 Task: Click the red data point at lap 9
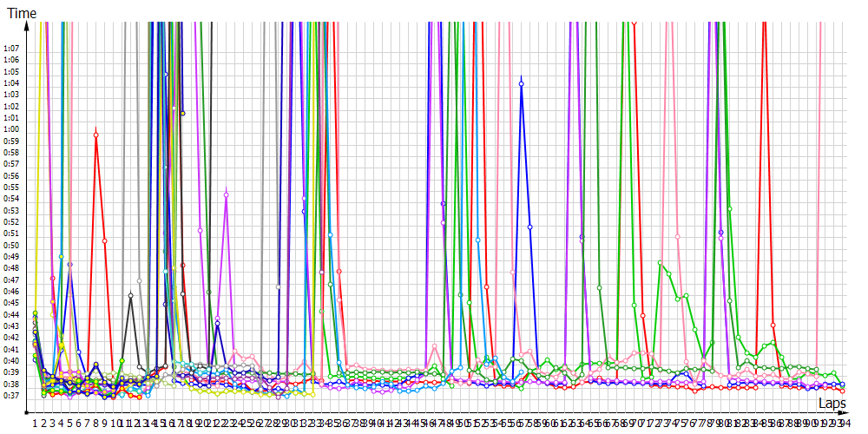[x=104, y=240]
